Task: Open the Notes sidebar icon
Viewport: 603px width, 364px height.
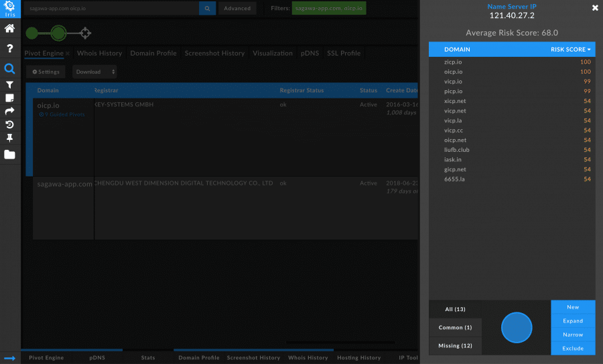Action: click(x=9, y=98)
